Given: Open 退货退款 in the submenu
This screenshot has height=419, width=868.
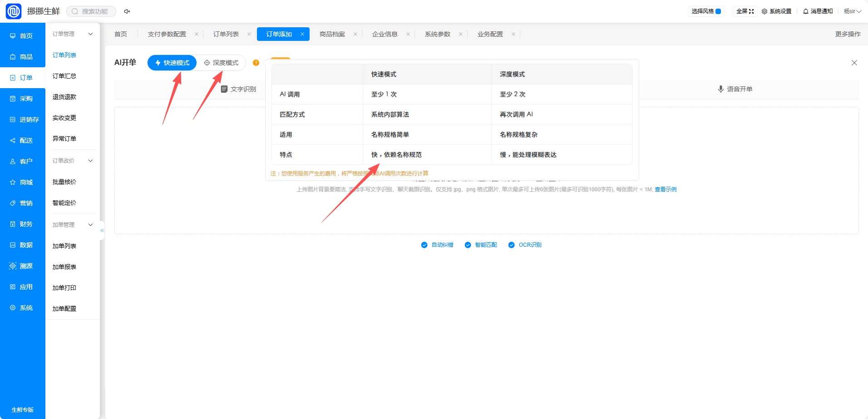Looking at the screenshot, I should (x=64, y=97).
